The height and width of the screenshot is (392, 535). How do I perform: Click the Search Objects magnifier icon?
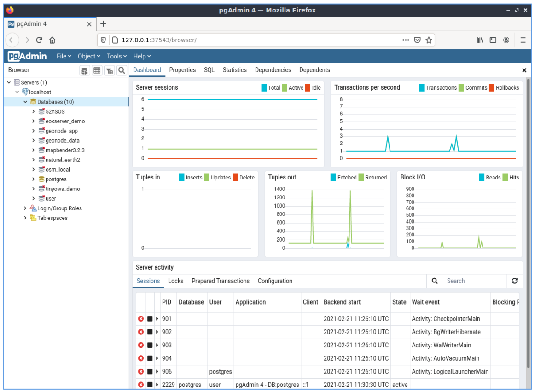point(122,70)
